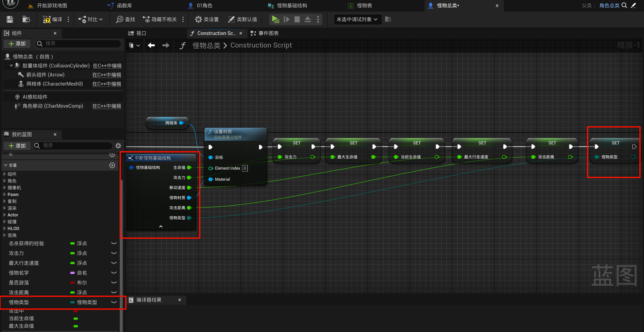Click parent class link 角色总类

pos(609,6)
